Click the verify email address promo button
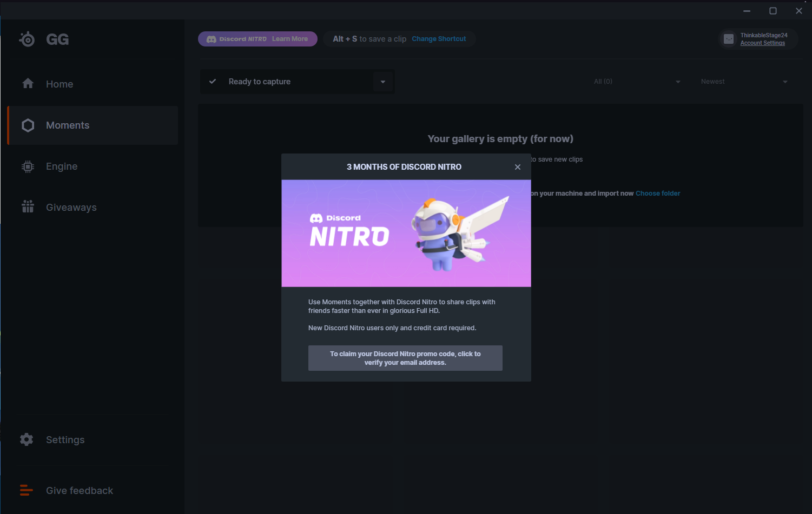Screen dimensions: 812x514 [x=405, y=358]
